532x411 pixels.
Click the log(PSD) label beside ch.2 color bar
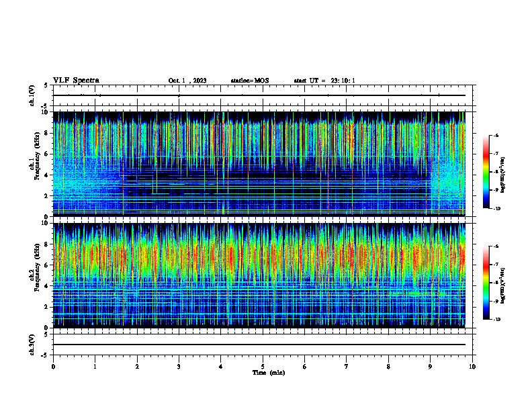point(503,285)
